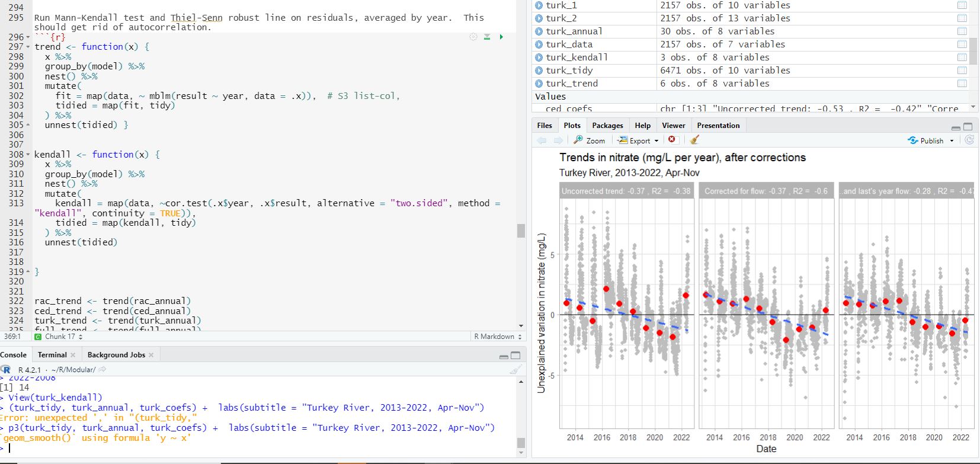View the current working directory arrow
The height and width of the screenshot is (464, 980).
pyautogui.click(x=102, y=370)
